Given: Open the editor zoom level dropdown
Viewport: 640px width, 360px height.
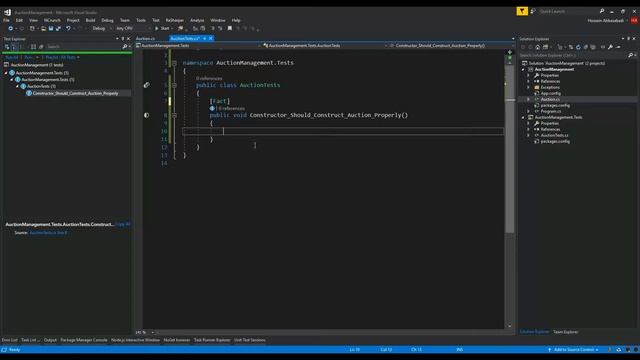Looking at the screenshot, I should pos(153,332).
